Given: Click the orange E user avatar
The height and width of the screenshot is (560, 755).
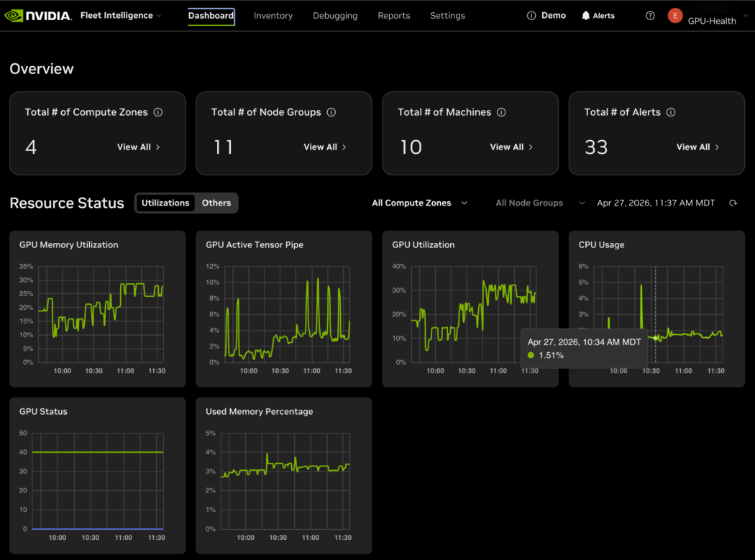Looking at the screenshot, I should click(675, 16).
